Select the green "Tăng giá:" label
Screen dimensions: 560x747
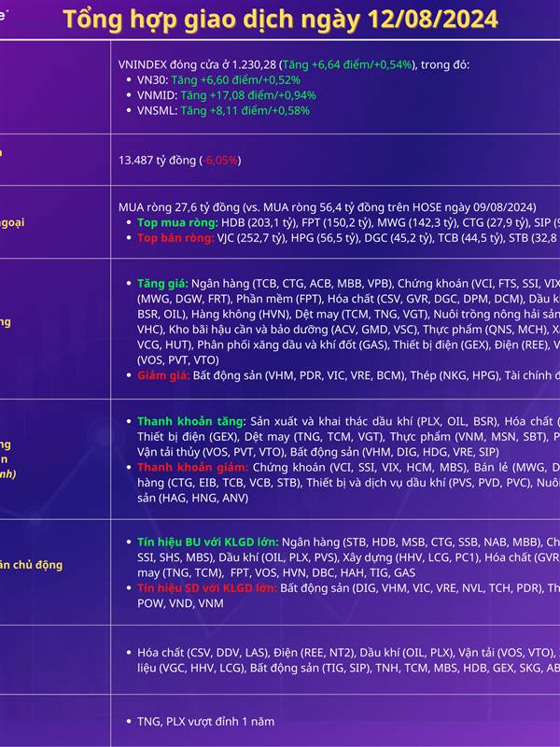pos(162,284)
